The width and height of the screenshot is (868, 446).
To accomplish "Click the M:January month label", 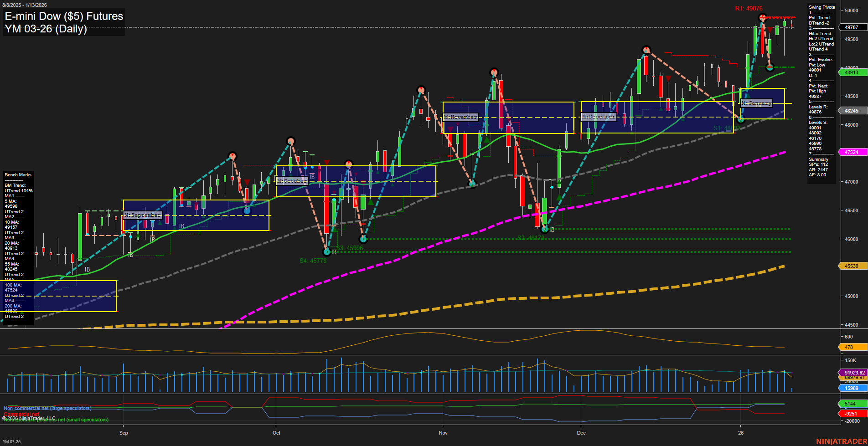I will pyautogui.click(x=757, y=103).
